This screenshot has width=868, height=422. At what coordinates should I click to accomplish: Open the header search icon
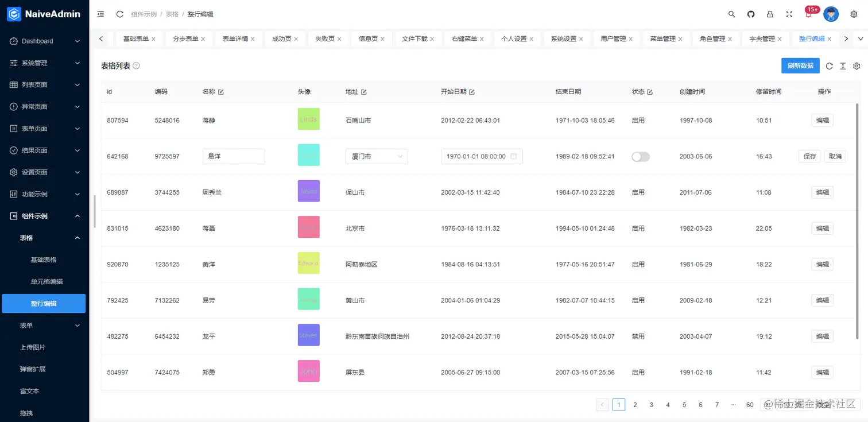(731, 14)
